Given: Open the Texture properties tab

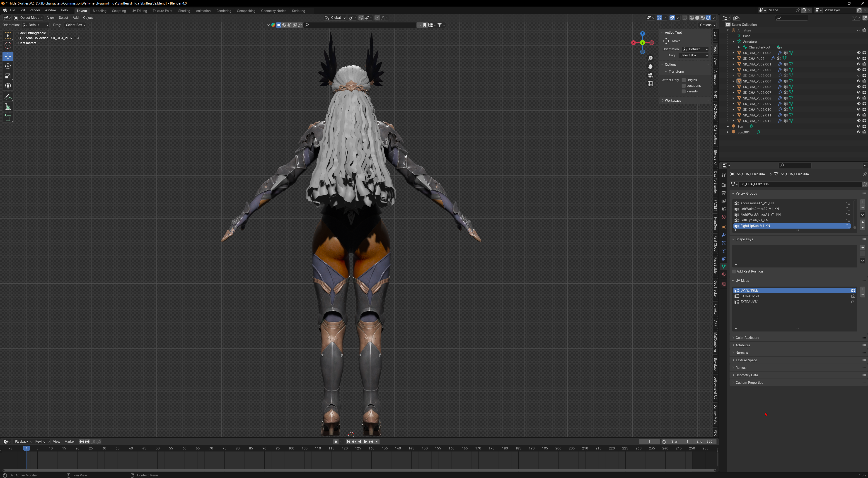Looking at the screenshot, I should coord(723,284).
